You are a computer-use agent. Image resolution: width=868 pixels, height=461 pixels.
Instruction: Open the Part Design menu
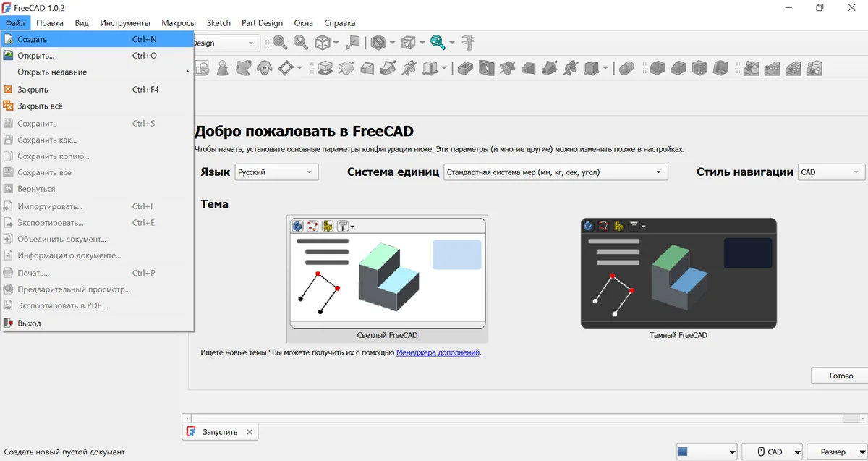tap(262, 23)
